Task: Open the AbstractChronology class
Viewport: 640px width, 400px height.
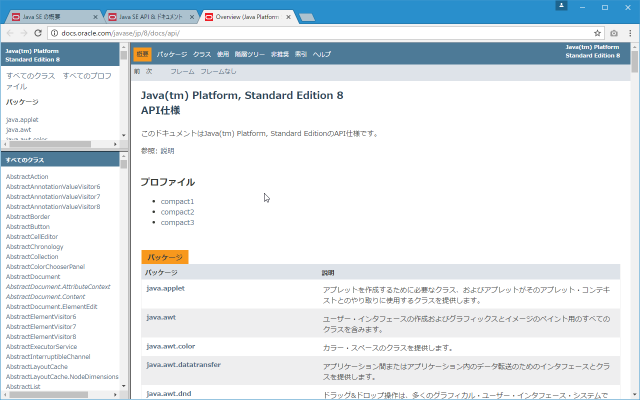Action: click(35, 247)
